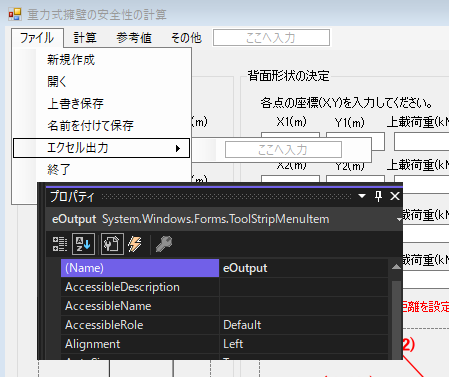This screenshot has width=449, height=377.
Task: Click the Left value of Alignment
Action: click(303, 344)
